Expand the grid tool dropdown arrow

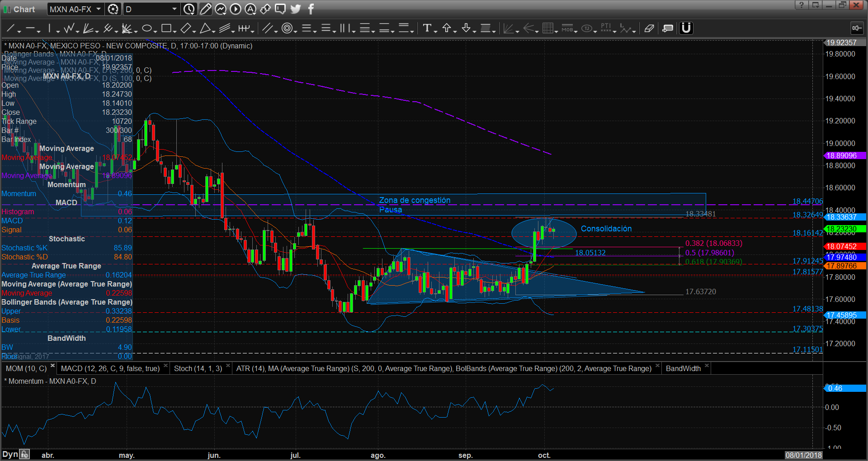(x=557, y=31)
